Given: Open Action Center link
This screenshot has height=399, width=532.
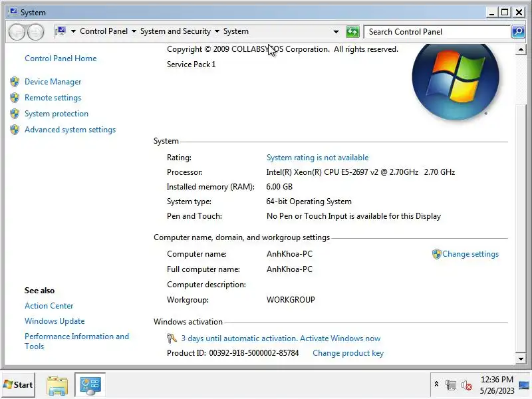Looking at the screenshot, I should 49,306.
